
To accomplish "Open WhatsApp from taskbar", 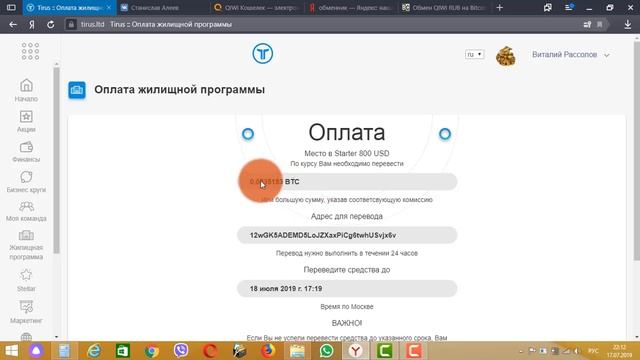I will [x=326, y=351].
